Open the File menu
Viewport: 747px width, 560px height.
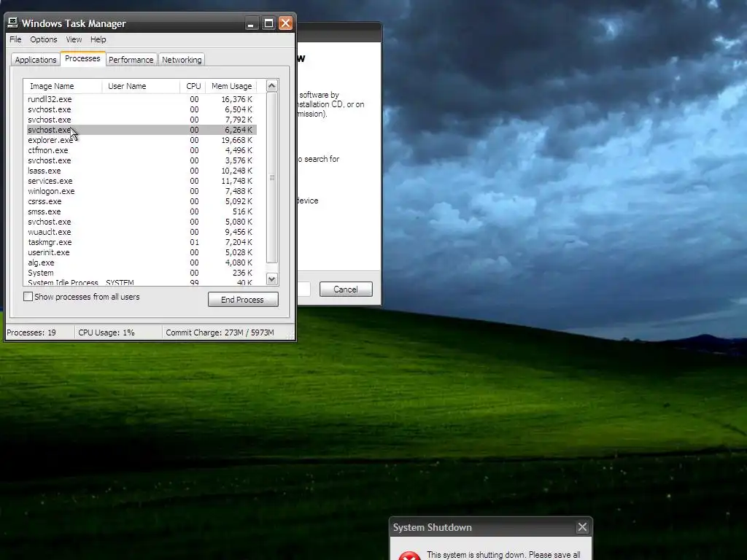coord(15,39)
